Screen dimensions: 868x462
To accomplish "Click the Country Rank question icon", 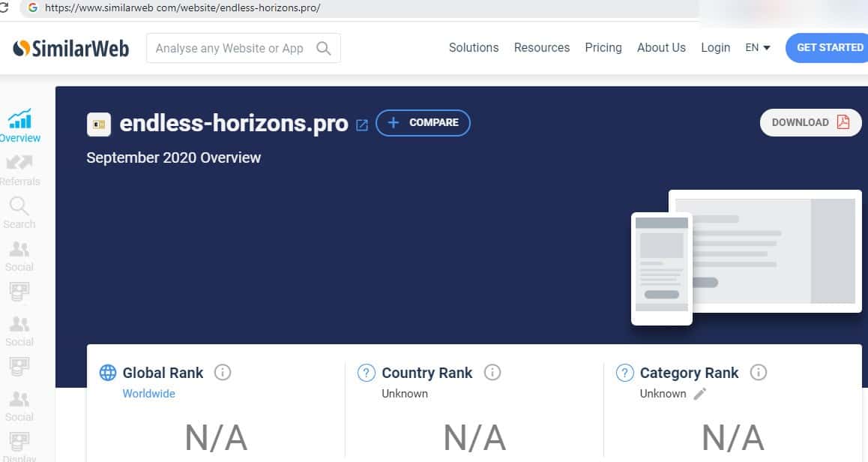I will [366, 373].
